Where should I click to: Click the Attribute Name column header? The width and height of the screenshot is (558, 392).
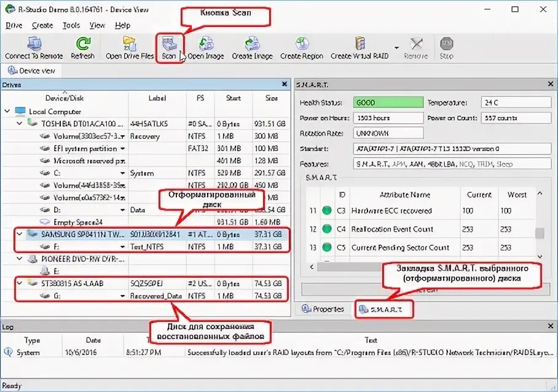[405, 195]
